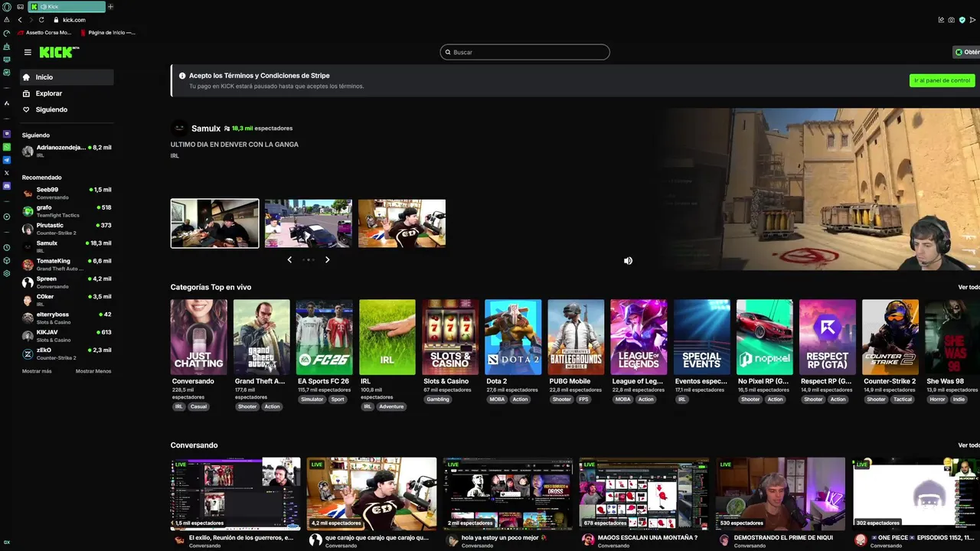The width and height of the screenshot is (980, 551).
Task: Open the Special Events category
Action: coord(701,337)
